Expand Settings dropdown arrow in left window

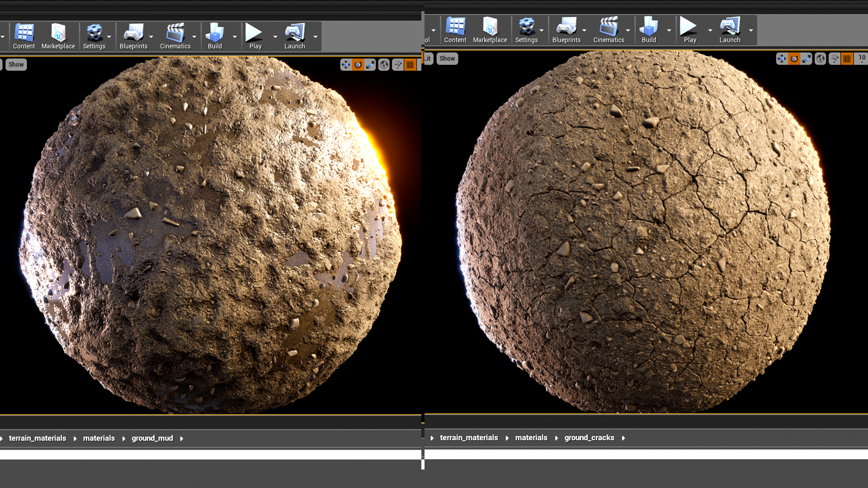pos(109,37)
